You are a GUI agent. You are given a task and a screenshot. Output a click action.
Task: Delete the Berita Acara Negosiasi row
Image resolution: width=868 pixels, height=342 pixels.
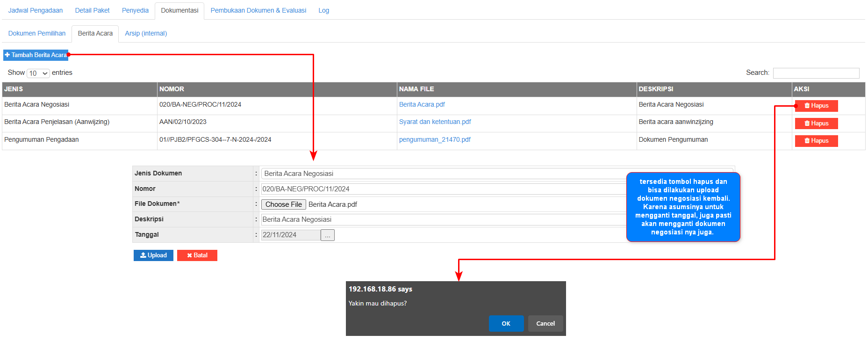click(x=816, y=106)
